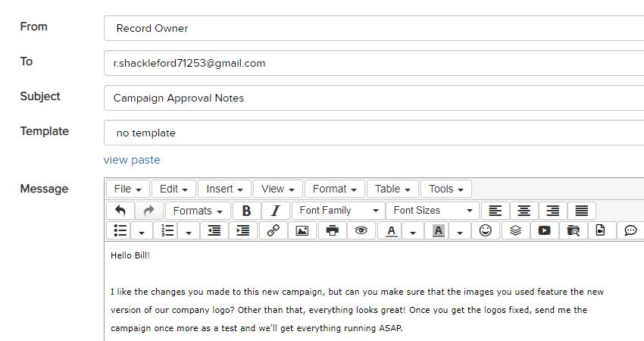
Task: Open the From Record Owner dropdown
Action: pos(374,28)
